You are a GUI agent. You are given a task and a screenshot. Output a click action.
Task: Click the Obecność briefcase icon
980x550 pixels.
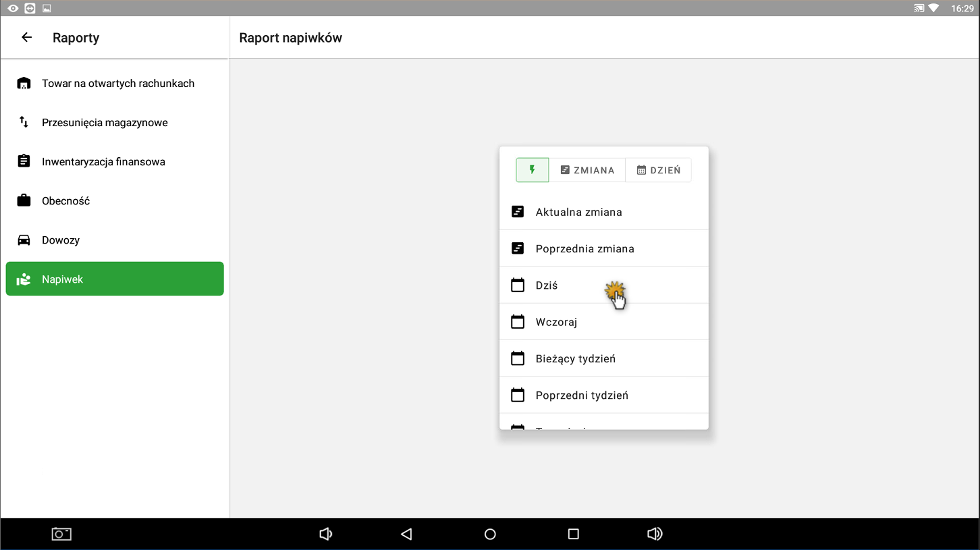pos(24,201)
